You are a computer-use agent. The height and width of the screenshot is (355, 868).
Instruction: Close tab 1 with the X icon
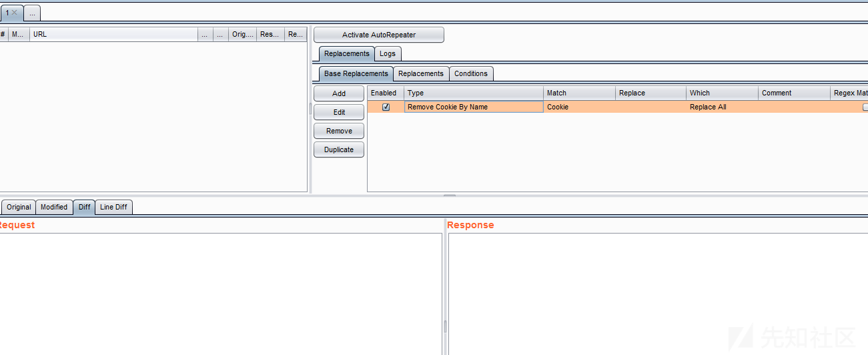(15, 13)
